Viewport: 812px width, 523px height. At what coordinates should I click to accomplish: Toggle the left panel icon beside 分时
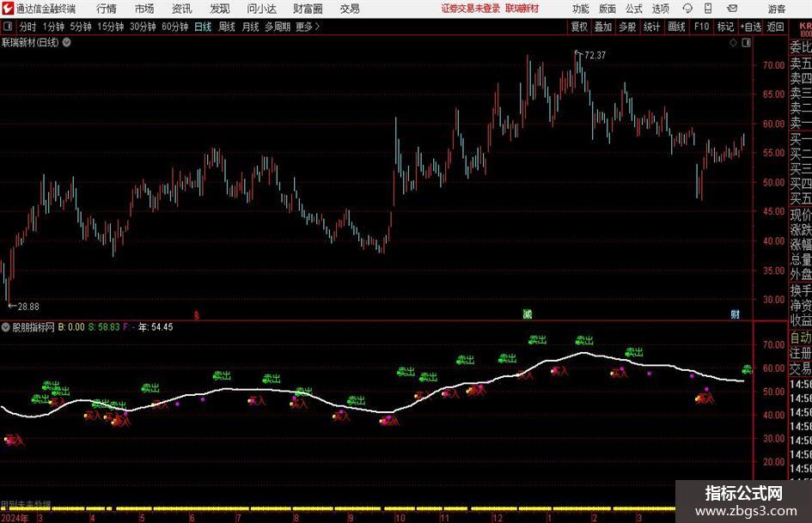pyautogui.click(x=8, y=27)
